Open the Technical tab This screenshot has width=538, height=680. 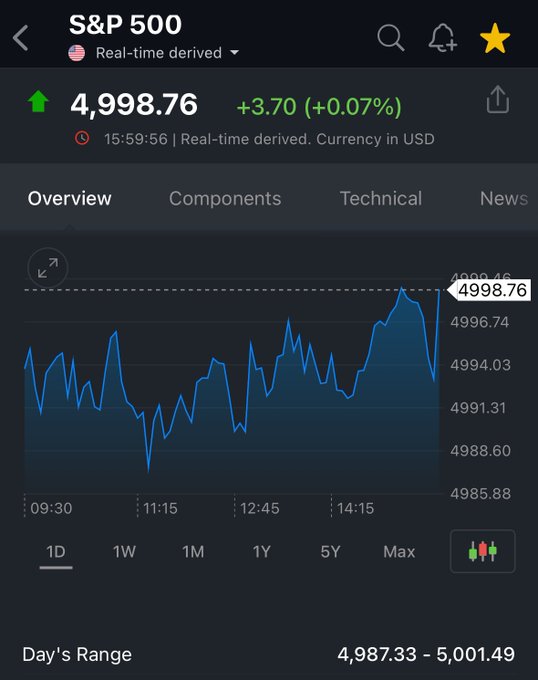click(x=381, y=199)
